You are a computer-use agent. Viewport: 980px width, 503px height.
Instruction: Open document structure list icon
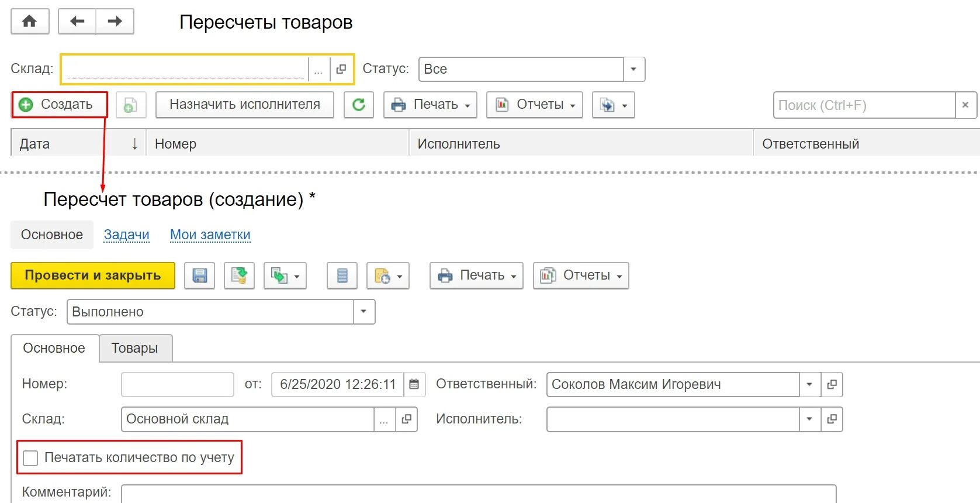pyautogui.click(x=342, y=275)
